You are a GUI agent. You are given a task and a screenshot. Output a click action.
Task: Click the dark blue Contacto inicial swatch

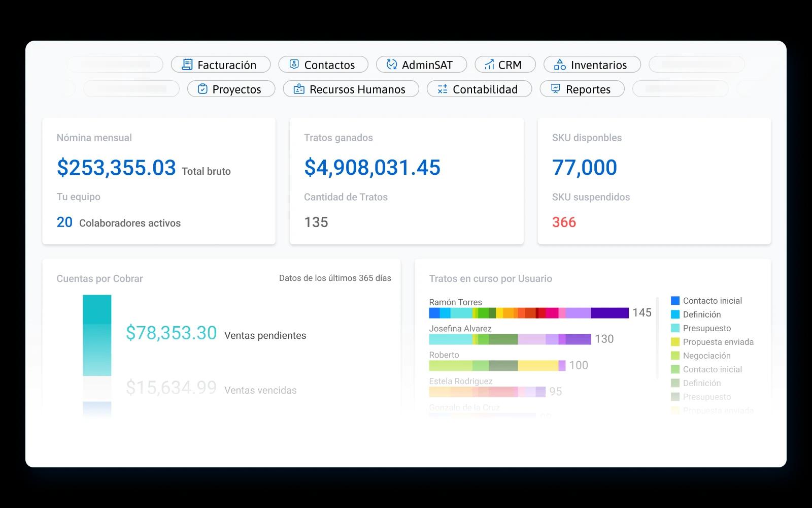675,301
